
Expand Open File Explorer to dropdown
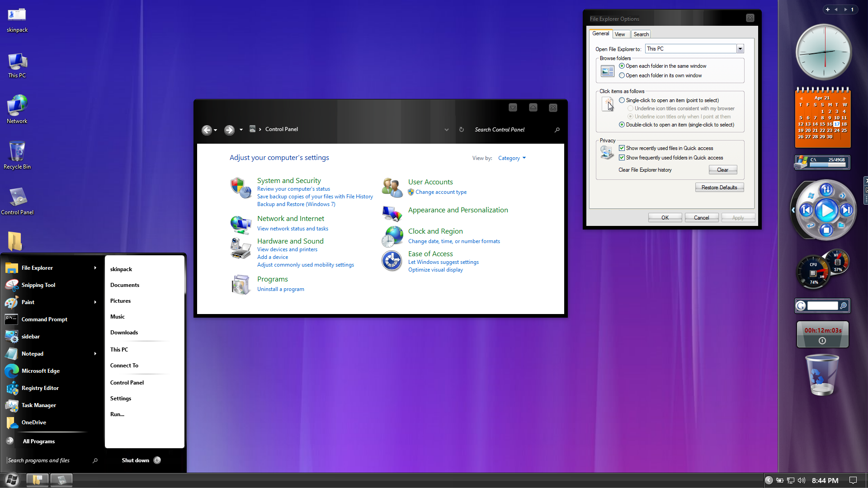pos(740,49)
